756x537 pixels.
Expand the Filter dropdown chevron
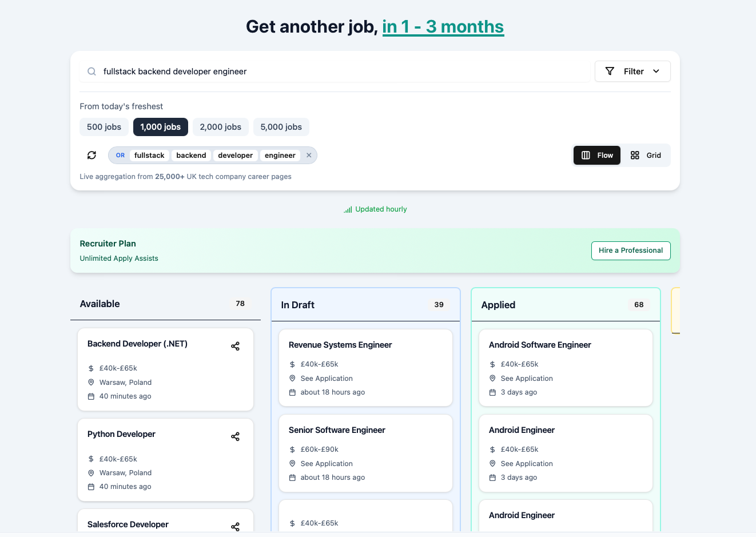point(656,71)
